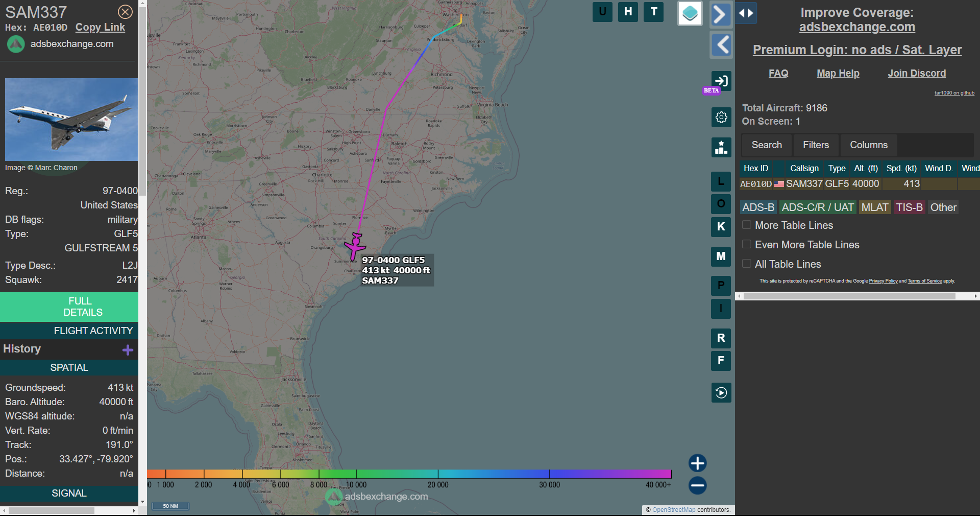The image size is (980, 516).
Task: Toggle the ADS-B source filter
Action: pos(758,207)
